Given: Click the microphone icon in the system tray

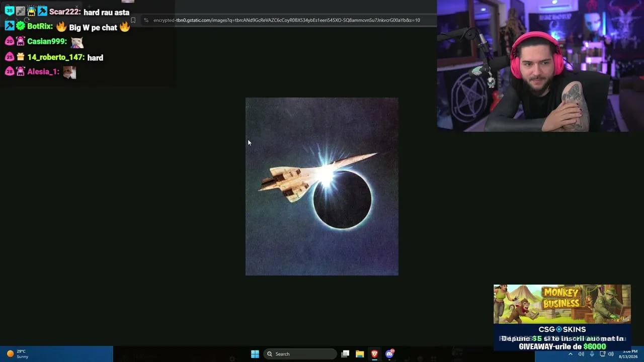Looking at the screenshot, I should [x=592, y=354].
